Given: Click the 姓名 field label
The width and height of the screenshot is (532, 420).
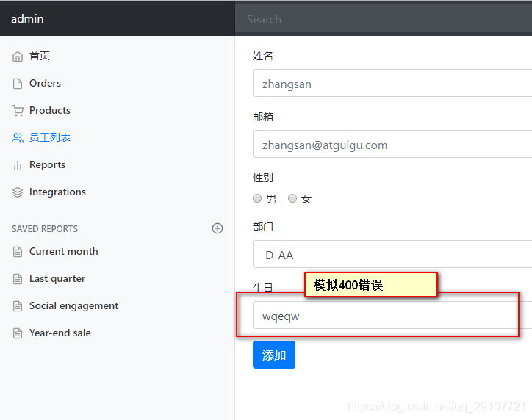Looking at the screenshot, I should coord(262,56).
